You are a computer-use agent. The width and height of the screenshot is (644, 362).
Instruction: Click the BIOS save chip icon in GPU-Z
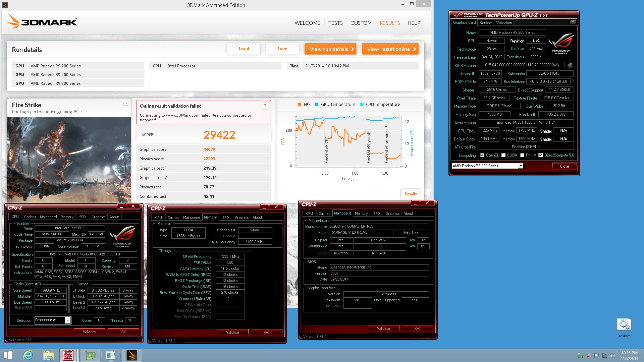[x=570, y=65]
